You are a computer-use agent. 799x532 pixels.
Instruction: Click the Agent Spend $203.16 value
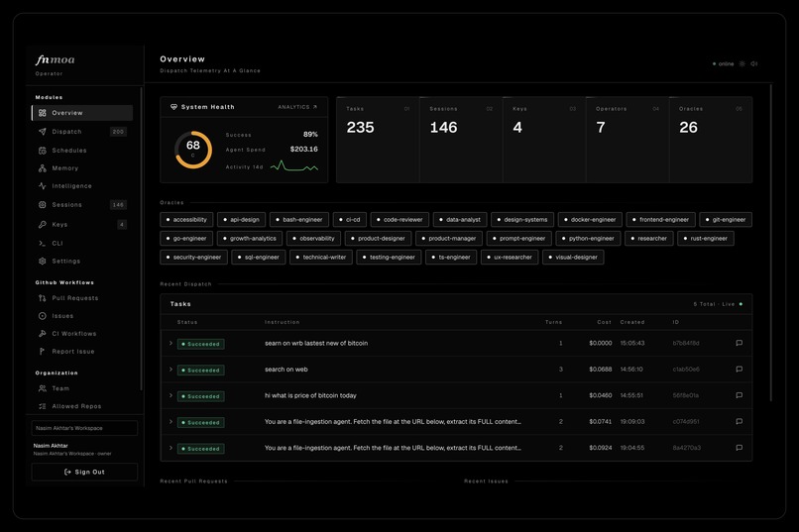point(303,150)
